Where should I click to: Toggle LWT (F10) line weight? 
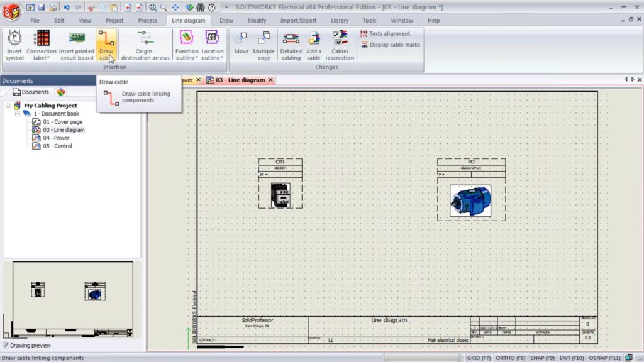[571, 358]
